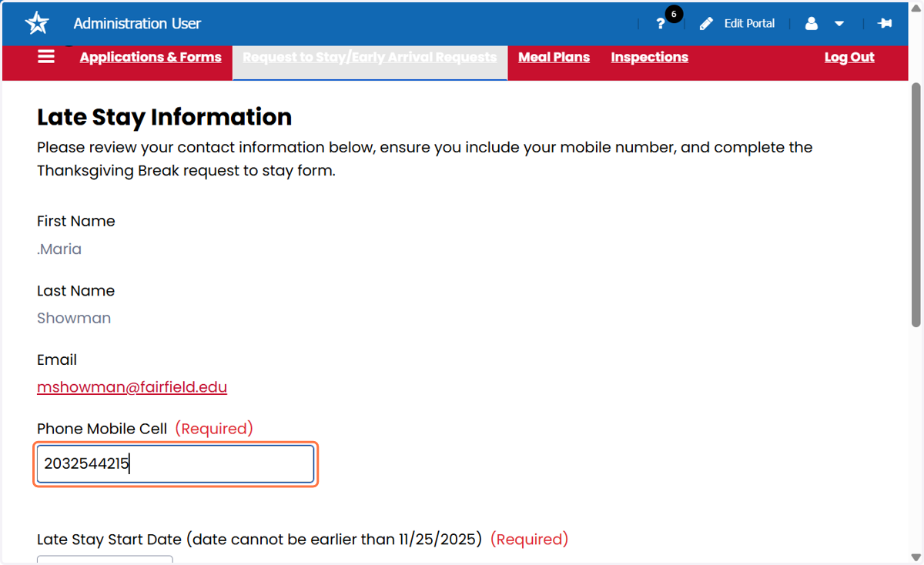Go to Applications & Forms

(151, 57)
